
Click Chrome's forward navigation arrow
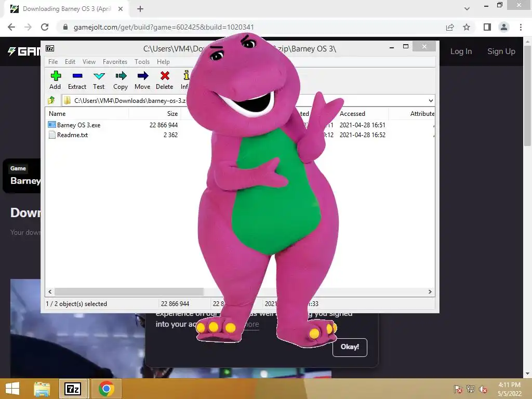[28, 27]
